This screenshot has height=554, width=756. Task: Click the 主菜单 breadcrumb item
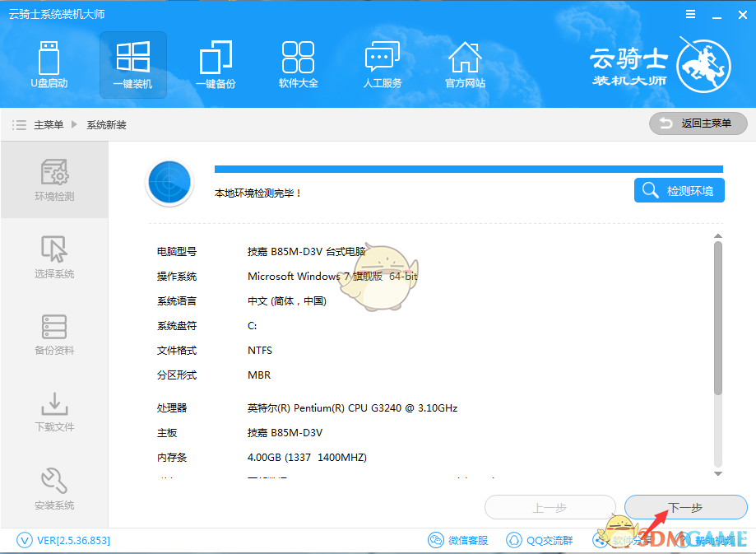pyautogui.click(x=49, y=125)
